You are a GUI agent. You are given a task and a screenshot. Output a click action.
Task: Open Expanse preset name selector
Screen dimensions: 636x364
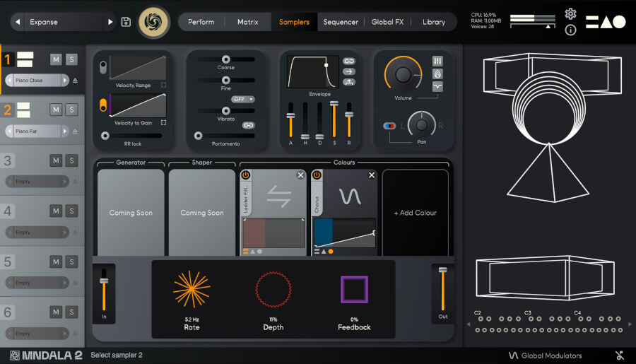tap(64, 22)
